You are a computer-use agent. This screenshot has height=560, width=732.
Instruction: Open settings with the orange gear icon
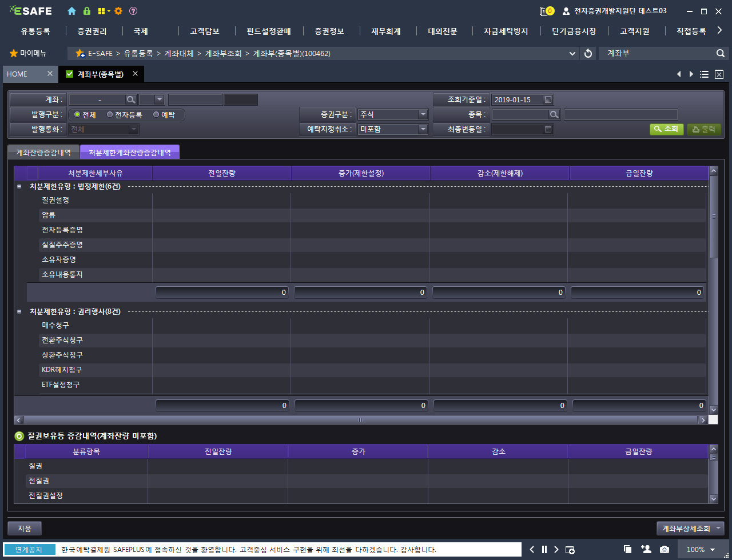point(118,11)
